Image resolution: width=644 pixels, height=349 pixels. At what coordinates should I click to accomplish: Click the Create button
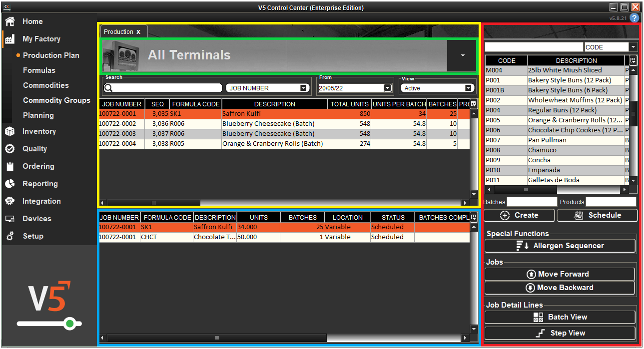519,215
